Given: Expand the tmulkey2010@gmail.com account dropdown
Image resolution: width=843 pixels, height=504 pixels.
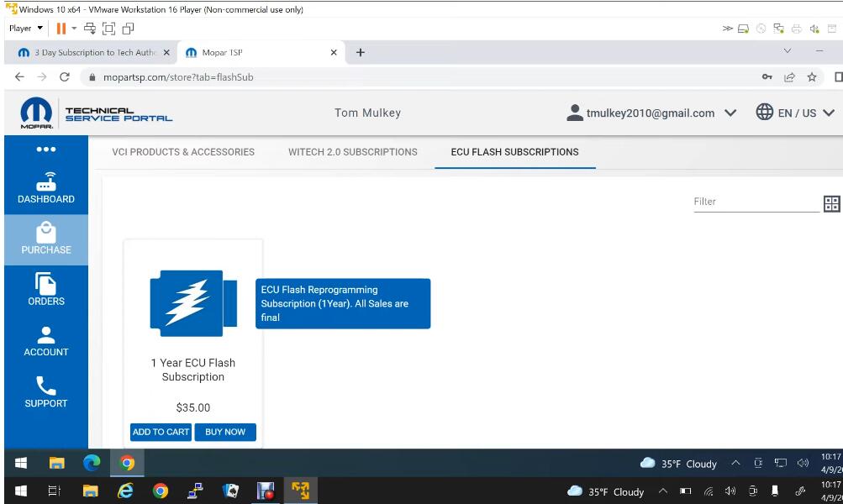Looking at the screenshot, I should point(730,113).
